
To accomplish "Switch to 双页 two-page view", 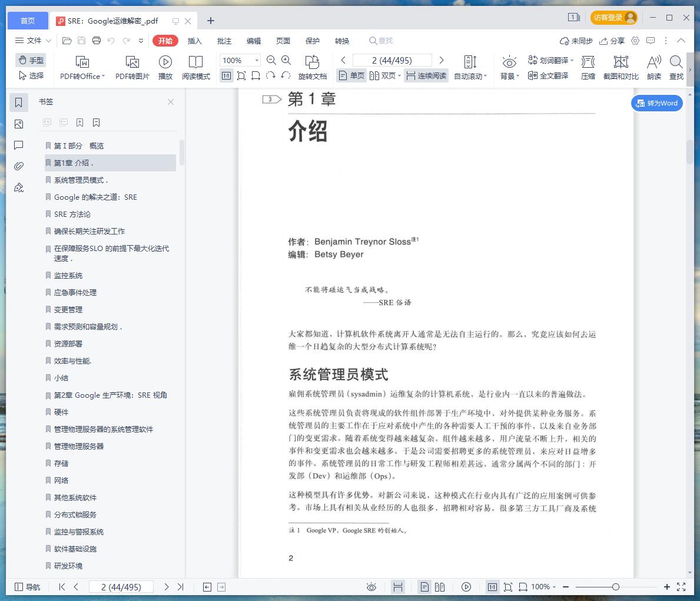I will point(383,75).
